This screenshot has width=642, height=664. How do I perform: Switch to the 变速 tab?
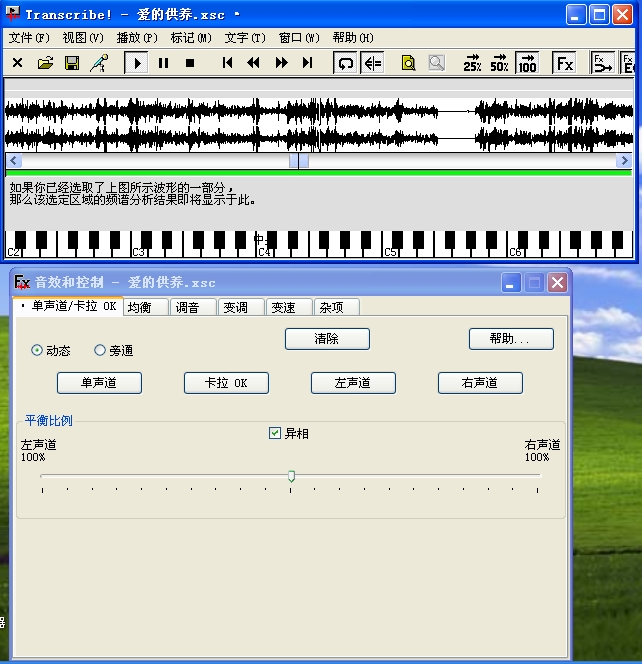(284, 307)
